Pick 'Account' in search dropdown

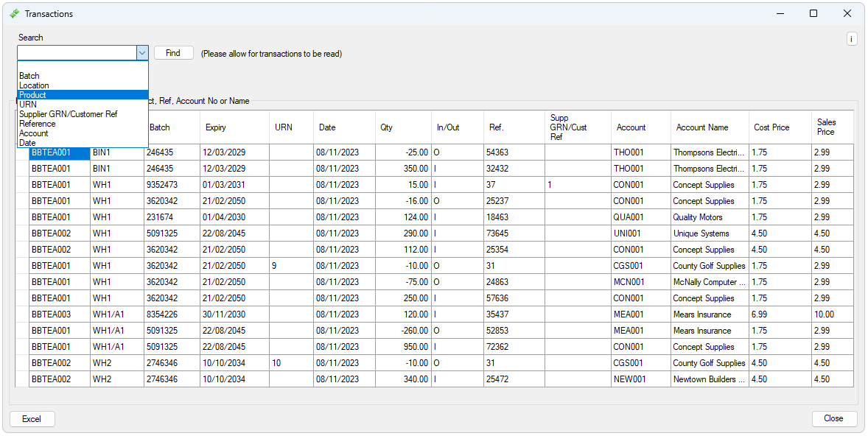coord(34,133)
